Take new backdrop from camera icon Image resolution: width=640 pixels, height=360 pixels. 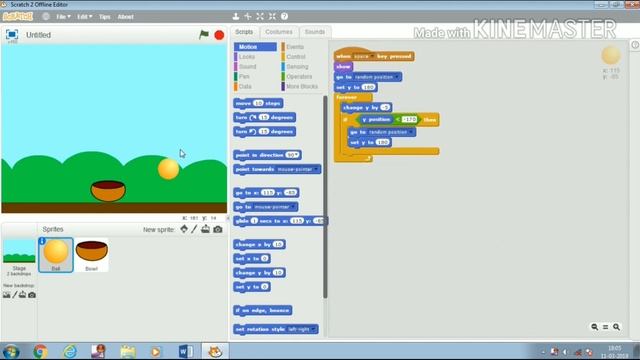(x=32, y=295)
